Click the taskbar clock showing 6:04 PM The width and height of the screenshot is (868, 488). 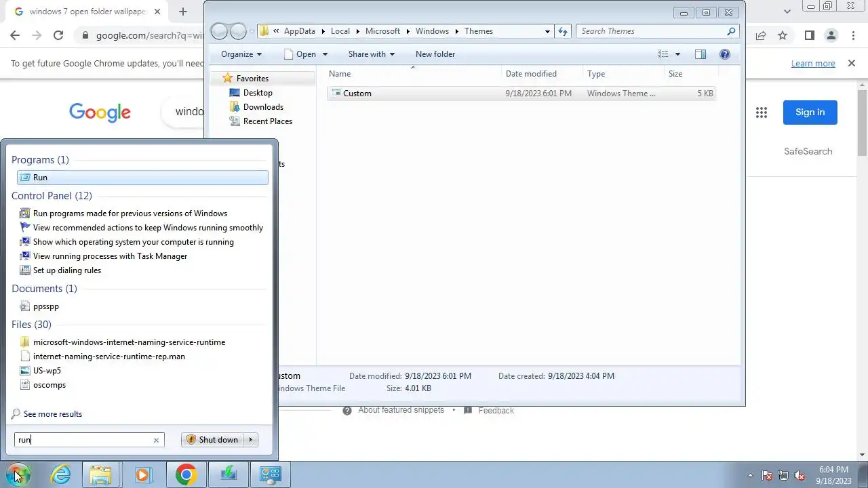[x=833, y=475]
